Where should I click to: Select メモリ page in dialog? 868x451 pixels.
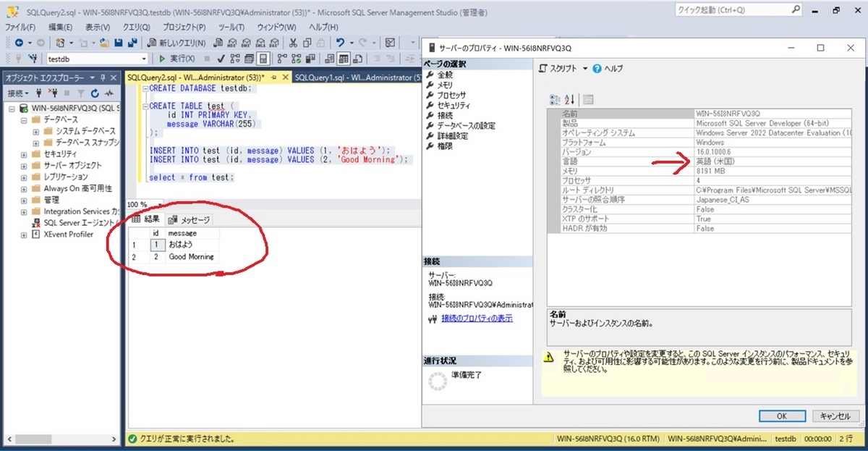click(x=444, y=85)
